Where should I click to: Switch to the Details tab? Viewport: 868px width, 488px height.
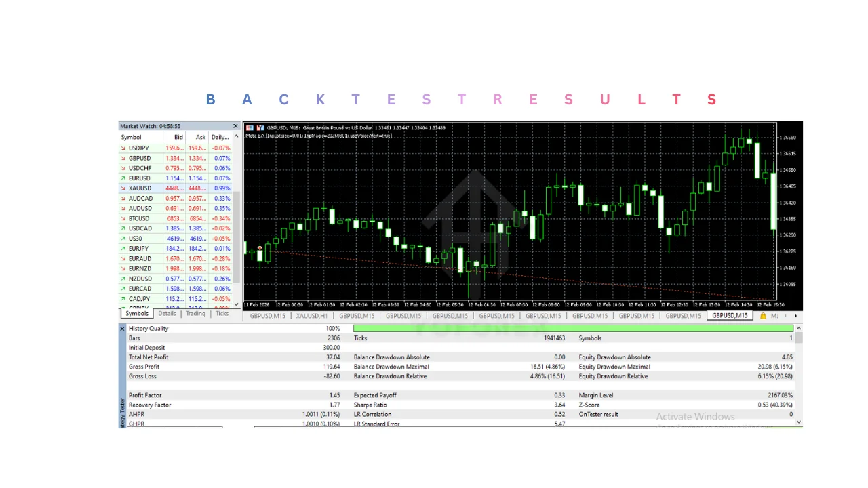167,314
